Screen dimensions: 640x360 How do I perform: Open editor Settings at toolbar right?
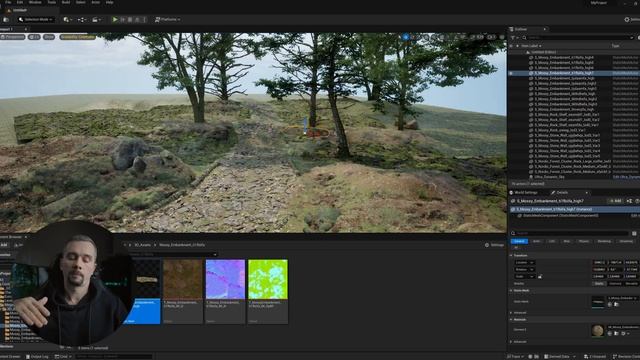(x=632, y=20)
